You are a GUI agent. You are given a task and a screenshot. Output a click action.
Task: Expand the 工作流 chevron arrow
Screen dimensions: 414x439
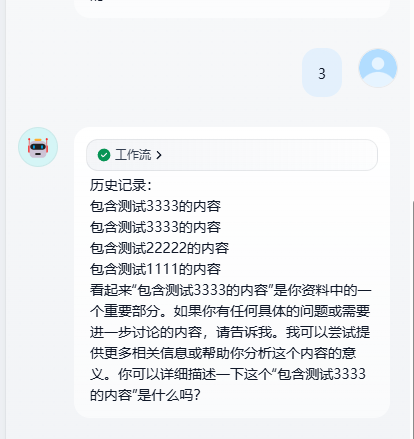tap(159, 155)
